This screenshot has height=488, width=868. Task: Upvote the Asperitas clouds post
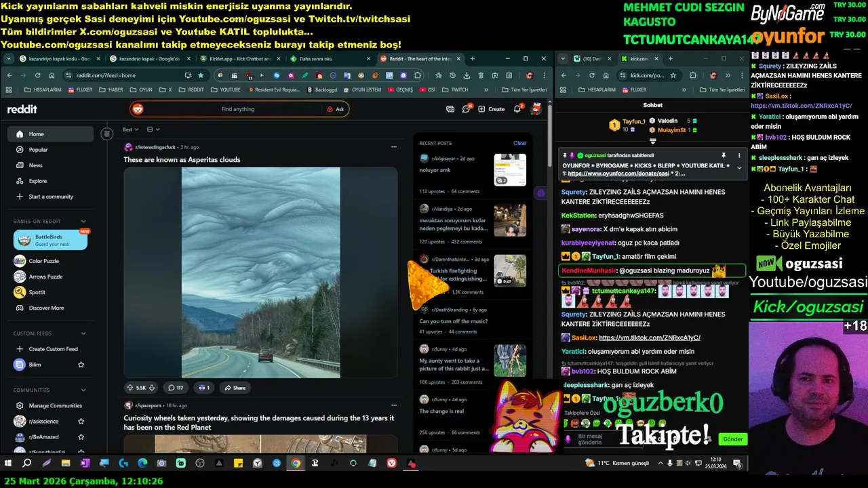tap(130, 388)
